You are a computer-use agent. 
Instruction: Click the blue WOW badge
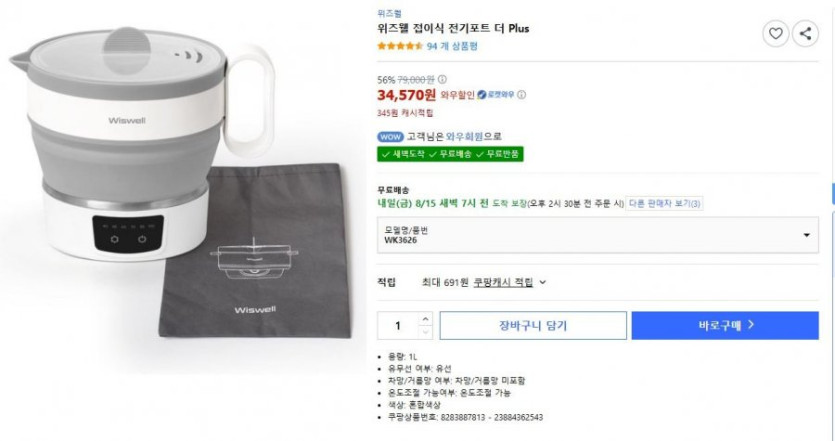pos(389,137)
